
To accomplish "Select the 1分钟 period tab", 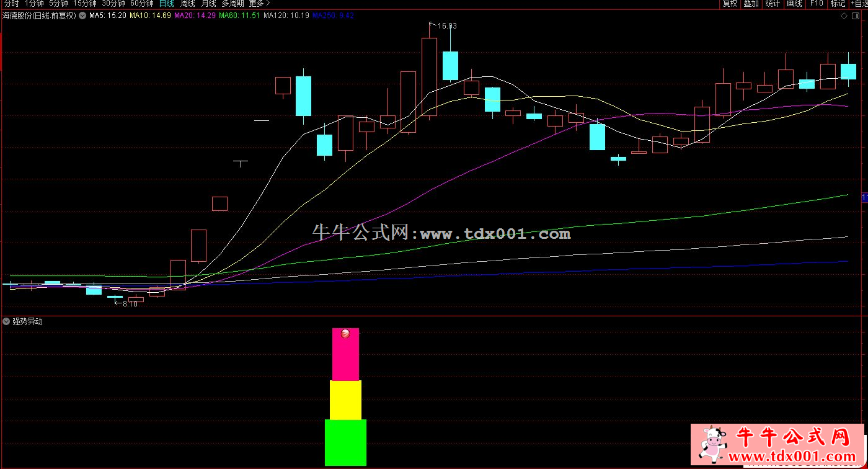I will tap(34, 4).
